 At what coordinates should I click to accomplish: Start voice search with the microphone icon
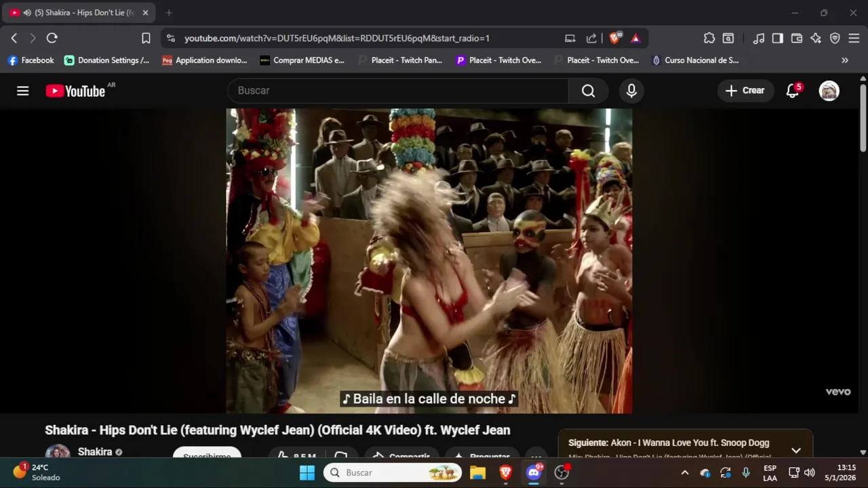[x=631, y=91]
